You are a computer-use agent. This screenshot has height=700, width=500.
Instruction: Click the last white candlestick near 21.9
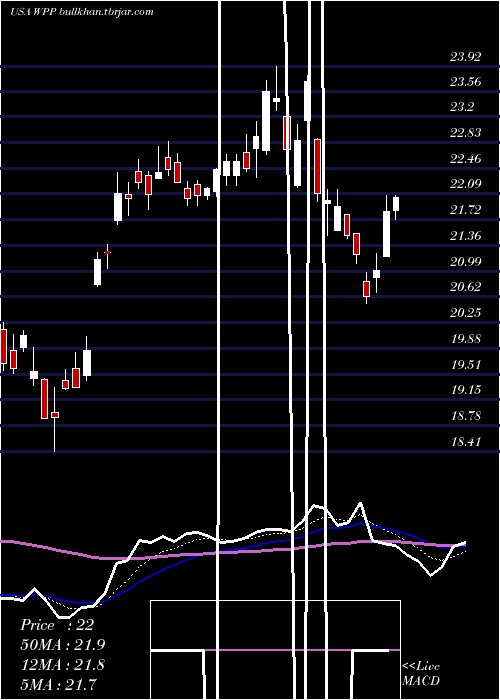coord(396,204)
